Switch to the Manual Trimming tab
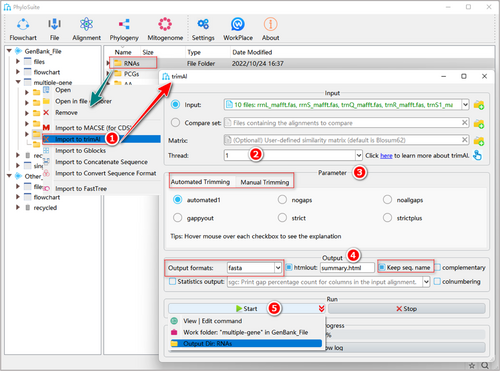The height and width of the screenshot is (371, 500). pyautogui.click(x=265, y=182)
